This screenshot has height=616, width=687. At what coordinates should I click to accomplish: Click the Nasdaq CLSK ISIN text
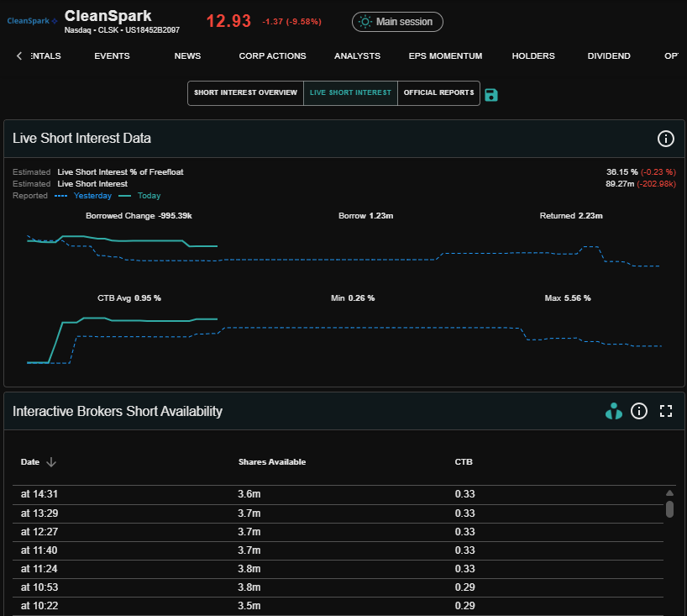(122, 30)
